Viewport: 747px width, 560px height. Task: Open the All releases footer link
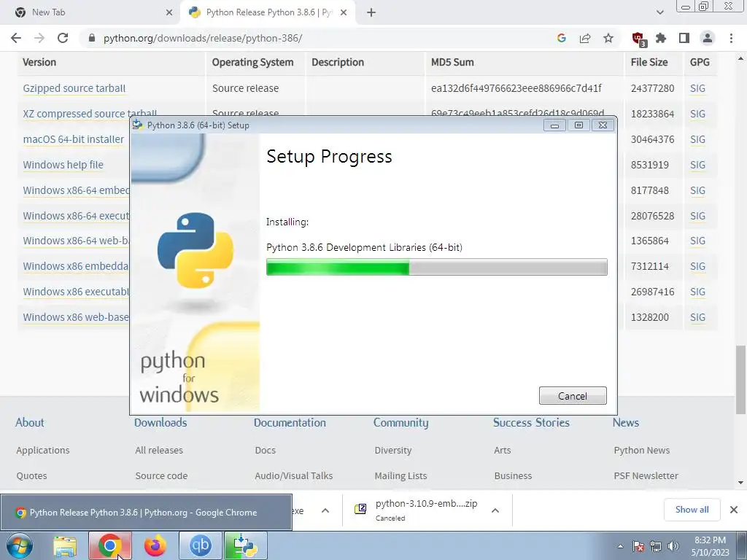coord(159,450)
